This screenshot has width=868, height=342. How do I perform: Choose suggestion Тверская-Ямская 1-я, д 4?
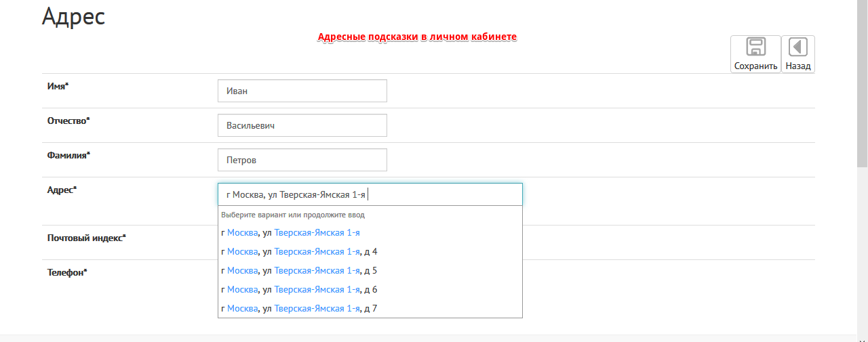tap(370, 251)
